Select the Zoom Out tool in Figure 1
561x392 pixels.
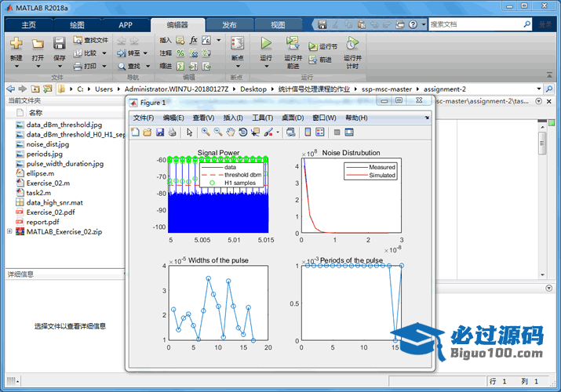[x=218, y=132]
